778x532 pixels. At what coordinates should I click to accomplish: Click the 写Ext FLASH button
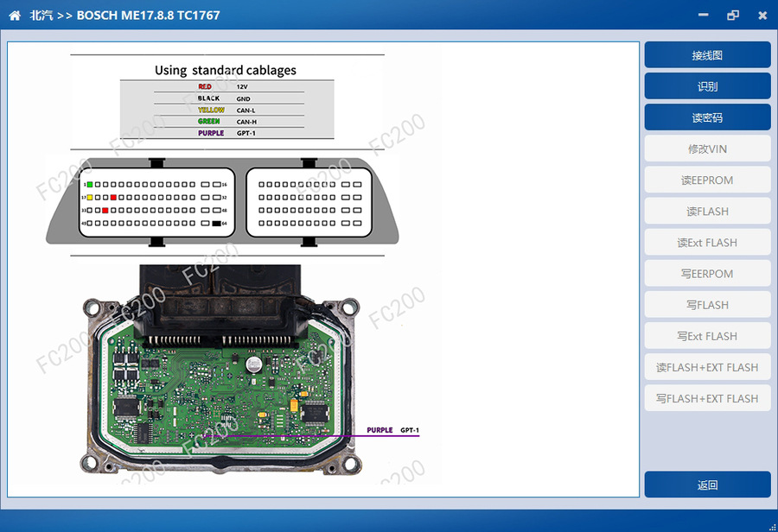point(707,335)
